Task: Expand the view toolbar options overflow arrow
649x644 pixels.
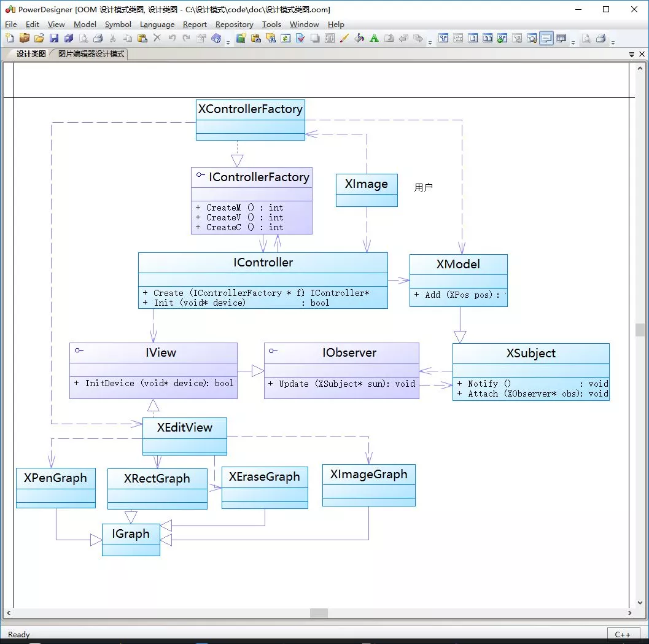Action: tap(573, 42)
